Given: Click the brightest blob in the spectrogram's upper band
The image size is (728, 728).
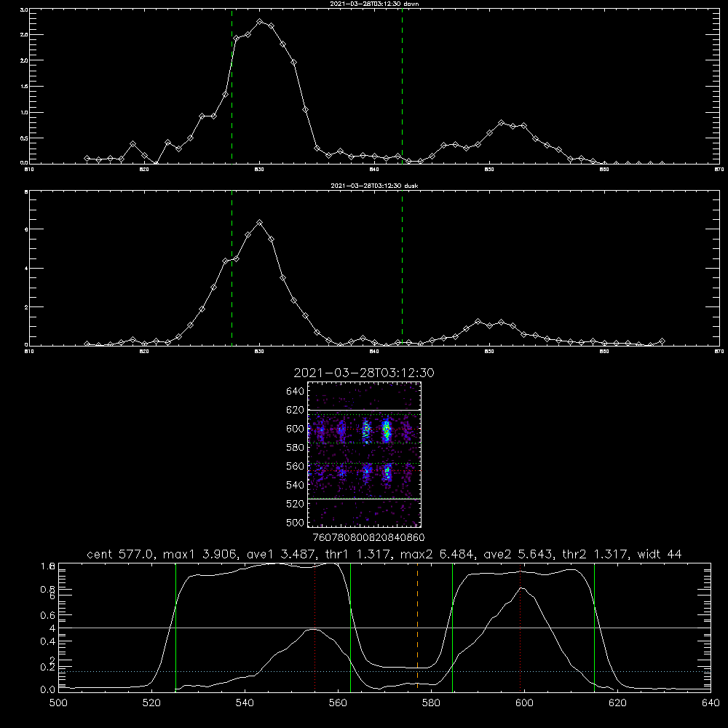Looking at the screenshot, I should tap(387, 431).
